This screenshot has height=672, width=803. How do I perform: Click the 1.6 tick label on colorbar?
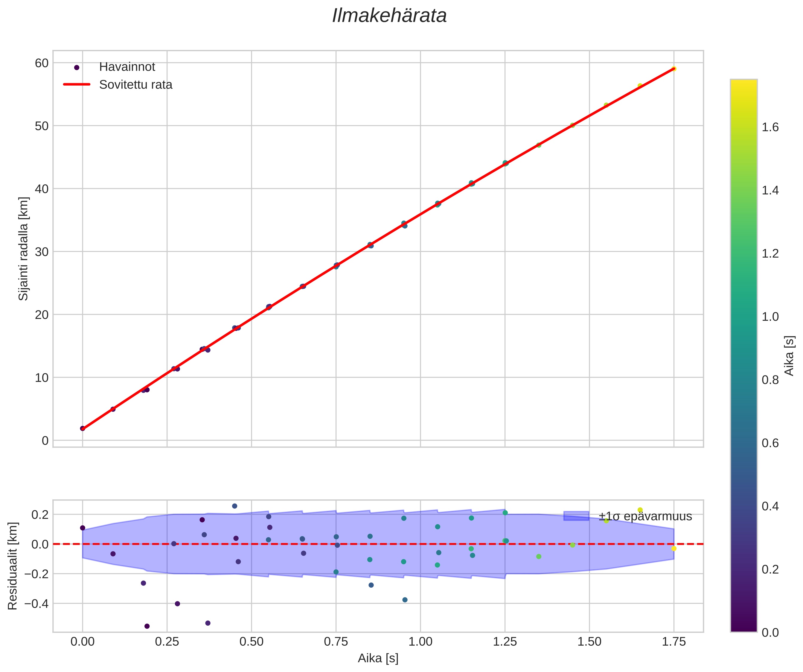pos(770,127)
